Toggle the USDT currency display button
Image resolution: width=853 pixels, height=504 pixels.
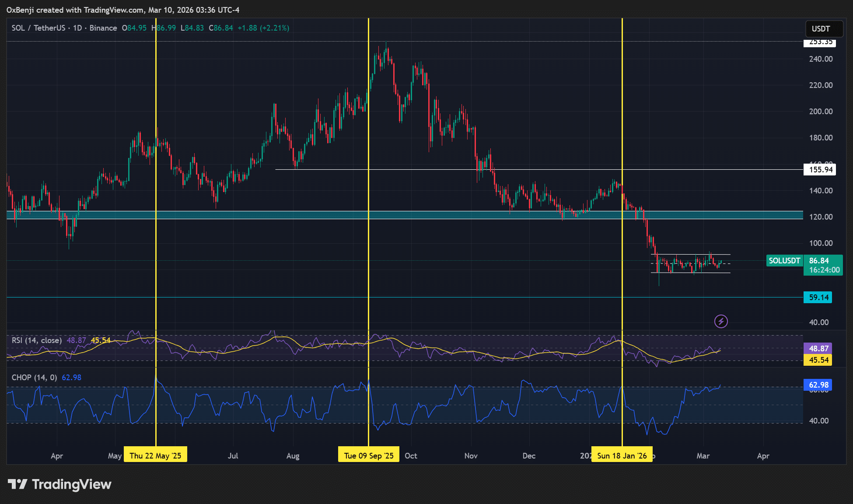824,29
